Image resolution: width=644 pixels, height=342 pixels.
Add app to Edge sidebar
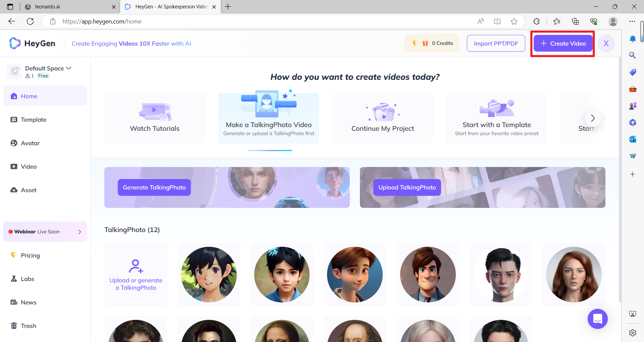click(x=633, y=174)
